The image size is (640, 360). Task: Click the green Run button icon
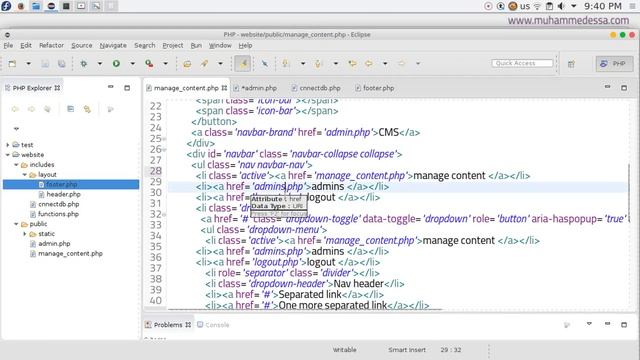coord(116,64)
